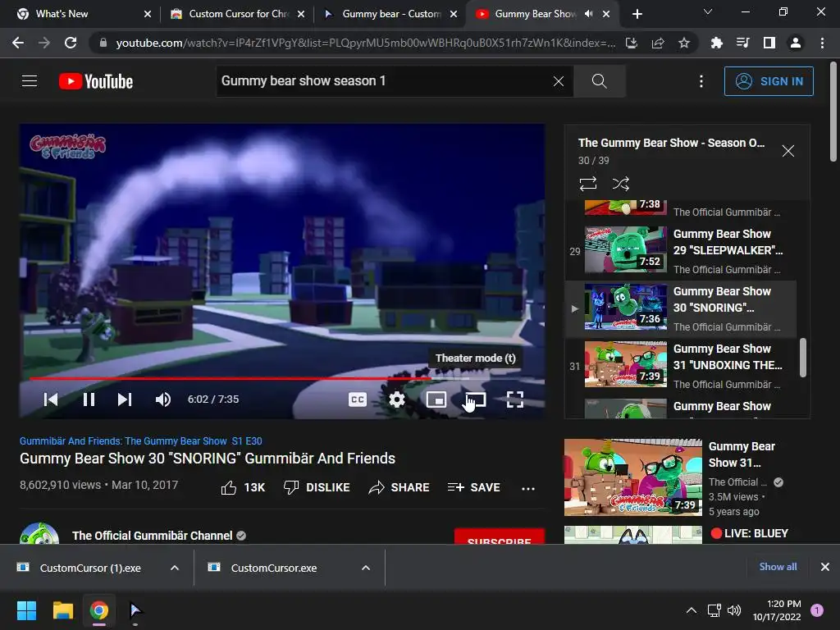This screenshot has width=840, height=630.
Task: Open media controls icon in toolbar
Action: (x=742, y=43)
